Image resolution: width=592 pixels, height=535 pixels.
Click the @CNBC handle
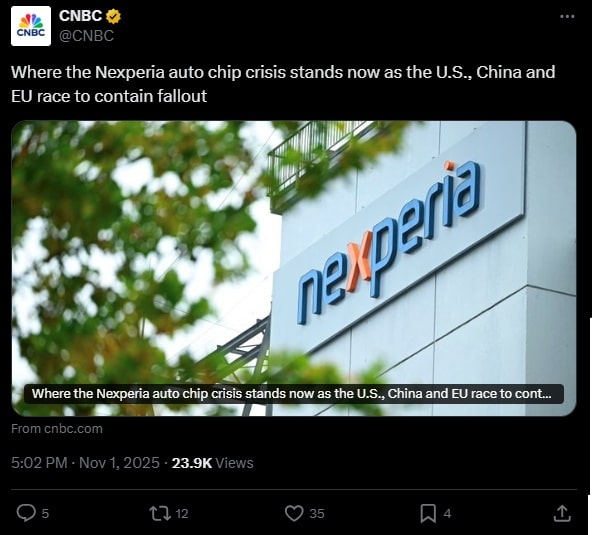[x=86, y=36]
